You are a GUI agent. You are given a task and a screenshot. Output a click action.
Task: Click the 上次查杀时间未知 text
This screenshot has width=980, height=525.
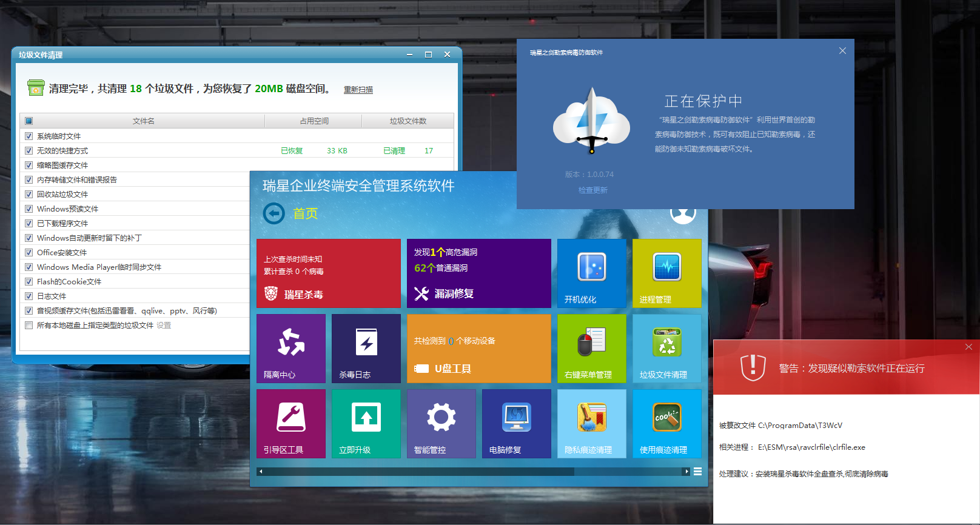[293, 259]
